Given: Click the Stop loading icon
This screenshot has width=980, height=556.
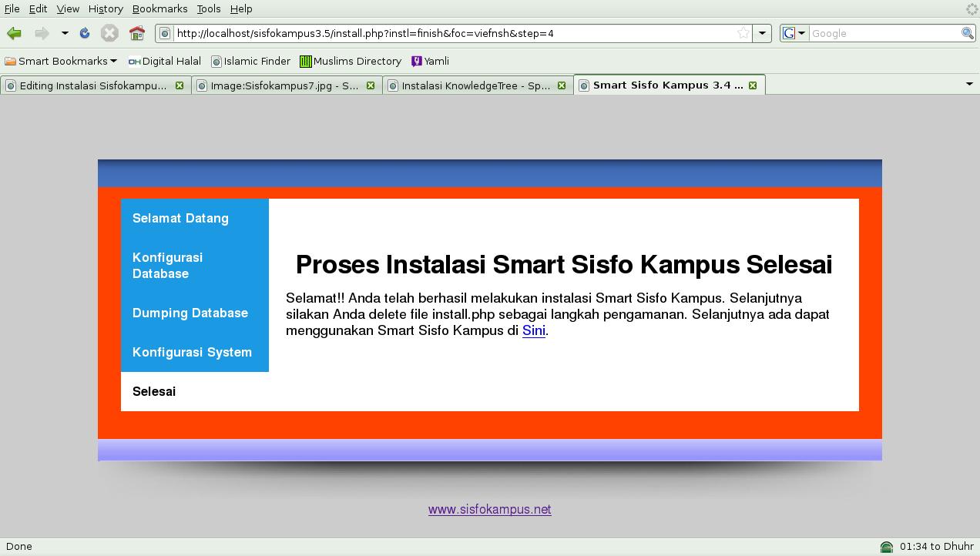Looking at the screenshot, I should pos(109,33).
